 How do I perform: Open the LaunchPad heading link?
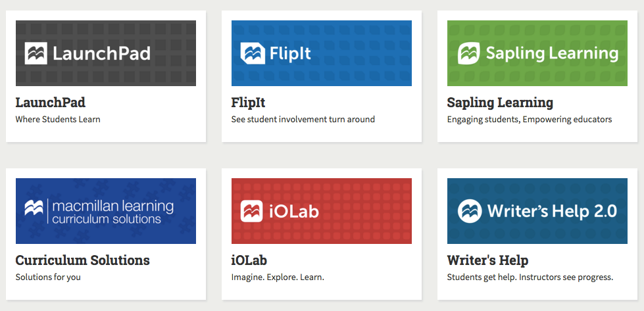point(51,103)
